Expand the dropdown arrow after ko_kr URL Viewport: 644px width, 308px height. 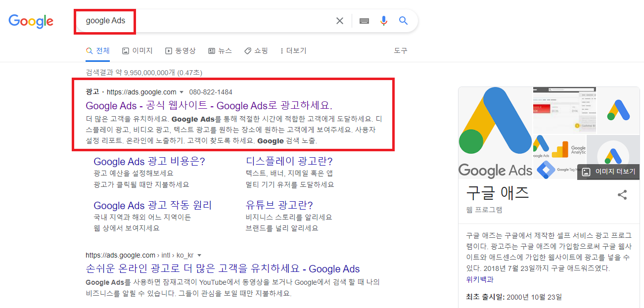199,256
